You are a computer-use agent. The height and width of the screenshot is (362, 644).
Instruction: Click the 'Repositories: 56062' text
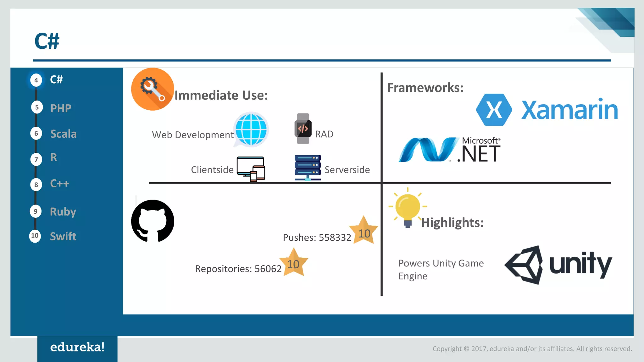(x=238, y=269)
